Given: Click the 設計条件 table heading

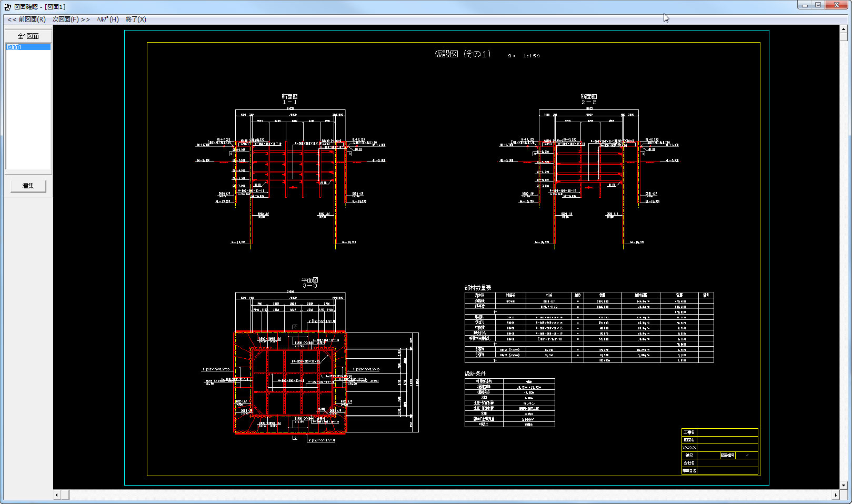Looking at the screenshot, I should pyautogui.click(x=475, y=374).
